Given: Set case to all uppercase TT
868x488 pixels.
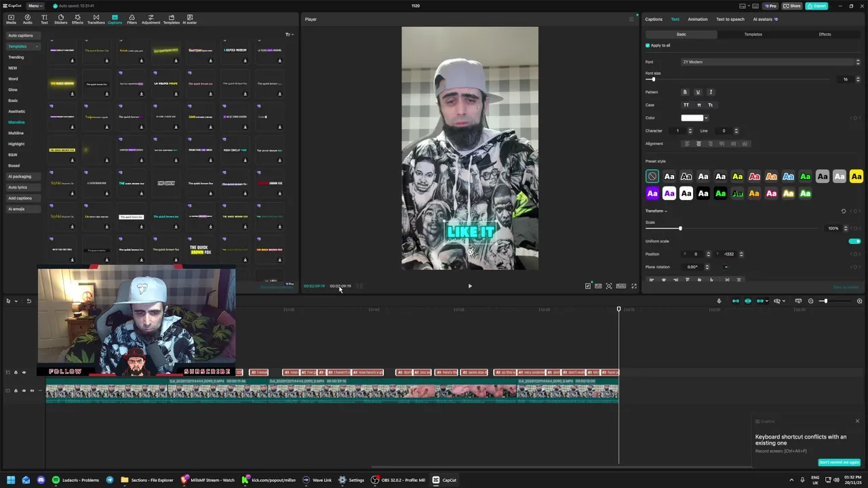Looking at the screenshot, I should pyautogui.click(x=686, y=105).
